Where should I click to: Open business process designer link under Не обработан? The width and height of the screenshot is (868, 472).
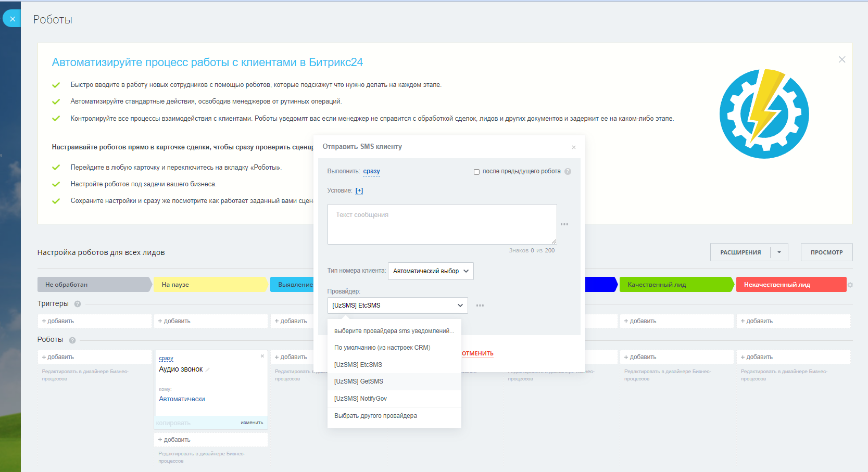point(85,375)
